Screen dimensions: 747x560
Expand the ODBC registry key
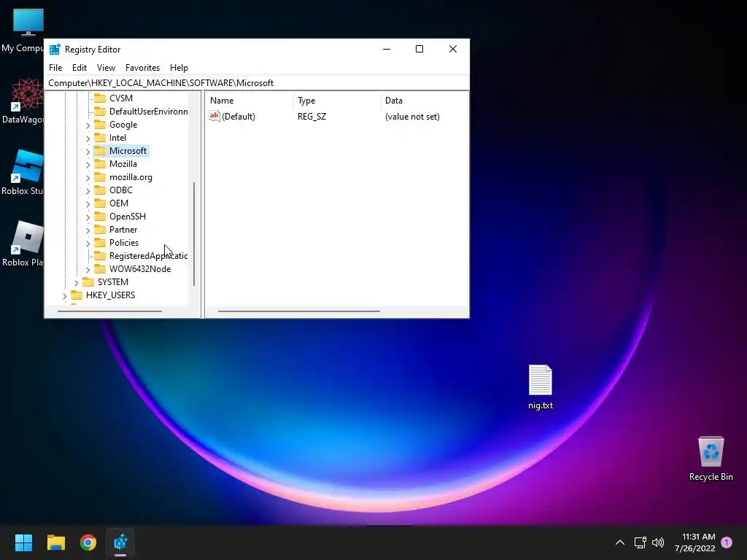(88, 190)
